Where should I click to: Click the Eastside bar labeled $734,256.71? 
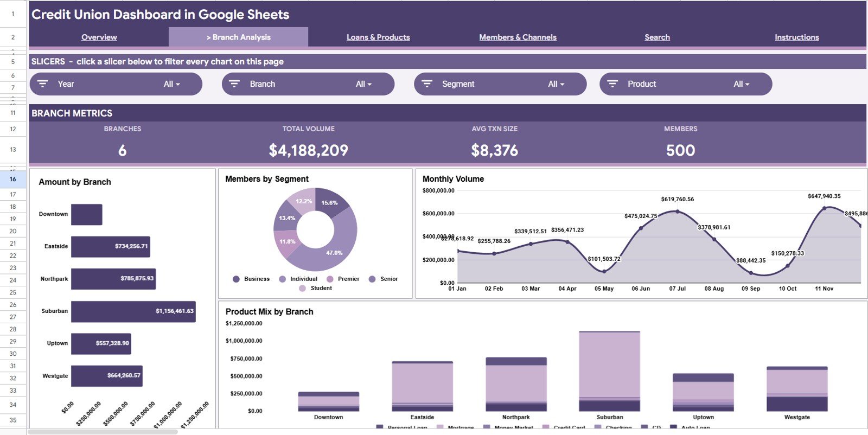111,246
